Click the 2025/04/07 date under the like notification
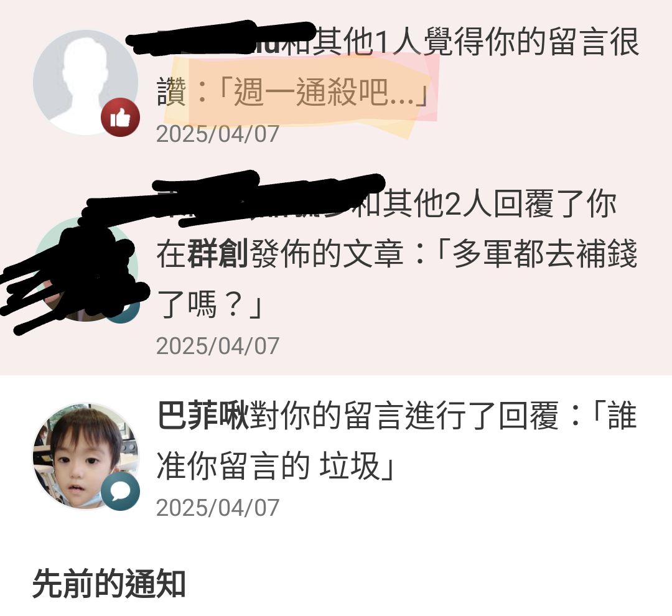 click(x=218, y=134)
